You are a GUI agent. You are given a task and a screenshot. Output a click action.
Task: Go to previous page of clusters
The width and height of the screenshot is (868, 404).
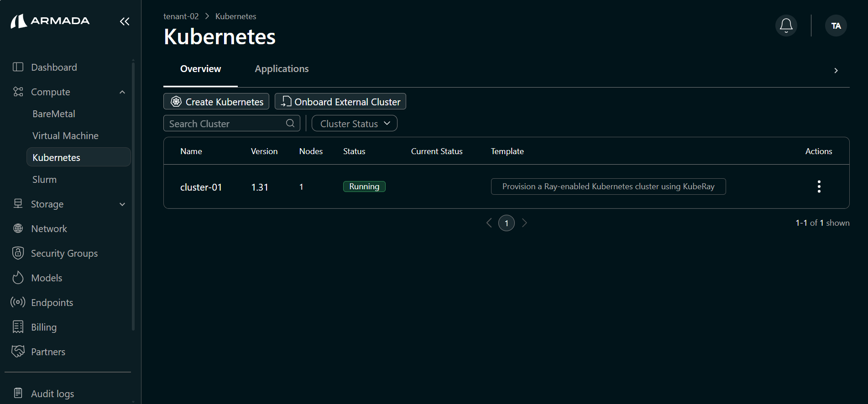[x=489, y=223]
